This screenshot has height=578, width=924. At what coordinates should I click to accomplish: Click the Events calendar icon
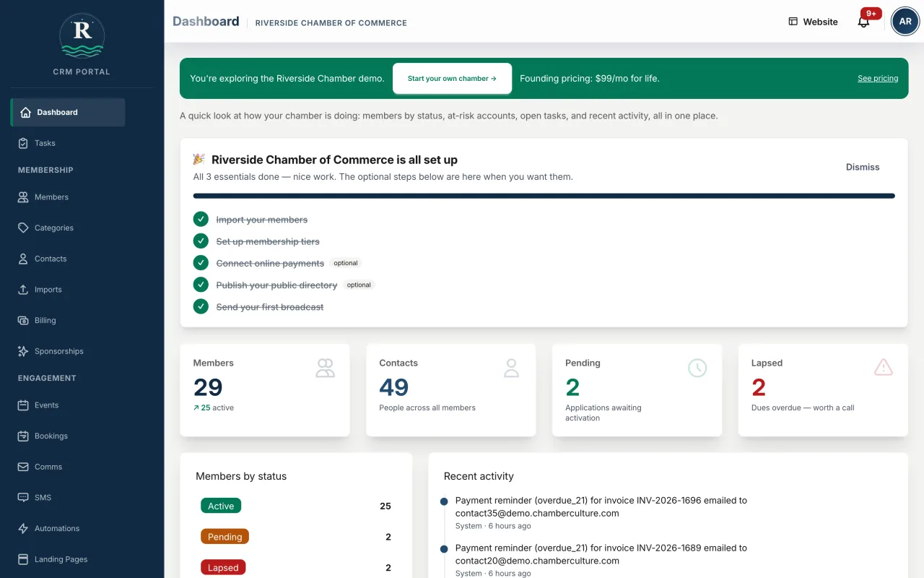pos(23,405)
